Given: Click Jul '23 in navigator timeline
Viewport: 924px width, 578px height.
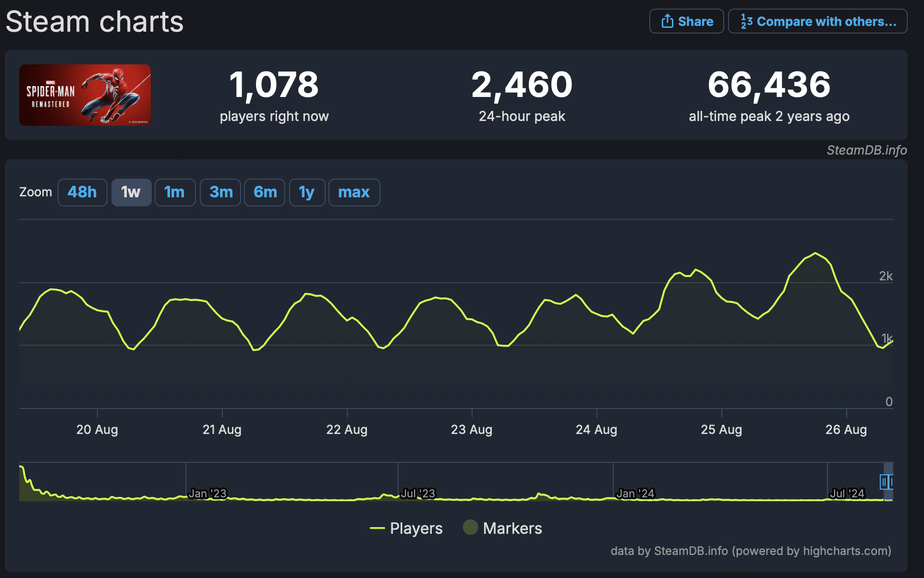Looking at the screenshot, I should tap(418, 494).
